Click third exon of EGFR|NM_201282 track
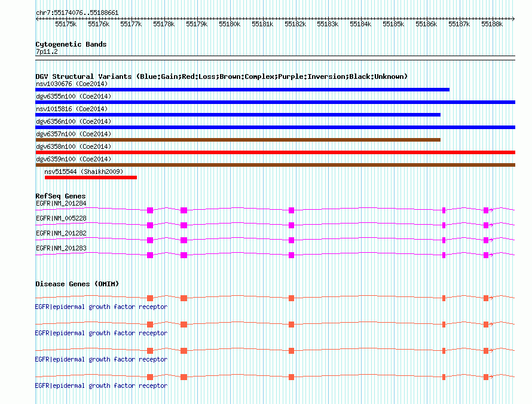 coord(291,240)
